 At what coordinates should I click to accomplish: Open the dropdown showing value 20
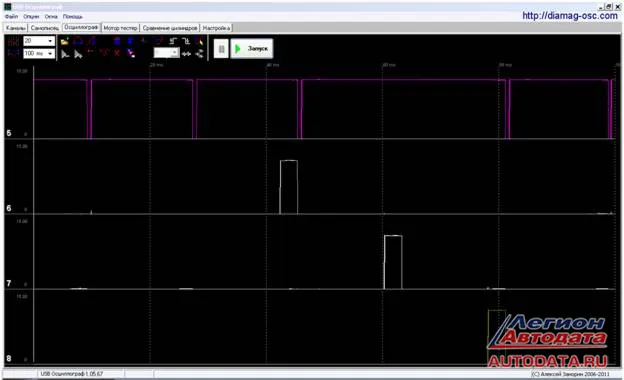[39, 41]
